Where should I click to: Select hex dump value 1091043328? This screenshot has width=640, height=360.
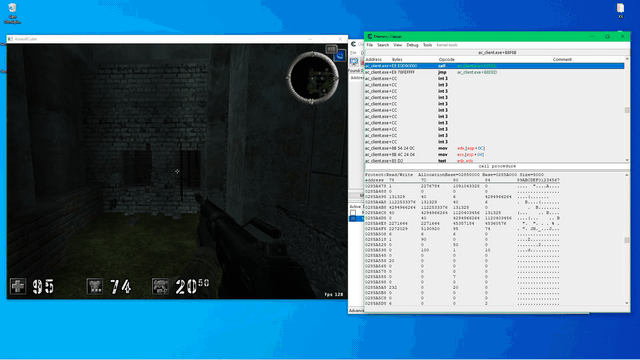(466, 186)
